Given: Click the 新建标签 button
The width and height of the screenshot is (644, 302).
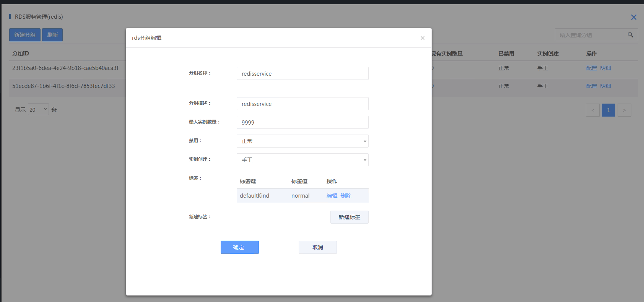Looking at the screenshot, I should coord(350,217).
